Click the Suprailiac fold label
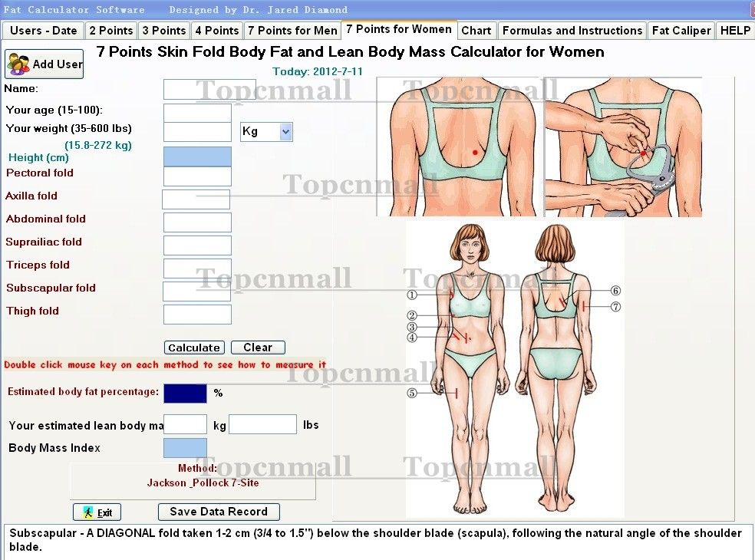 [44, 242]
